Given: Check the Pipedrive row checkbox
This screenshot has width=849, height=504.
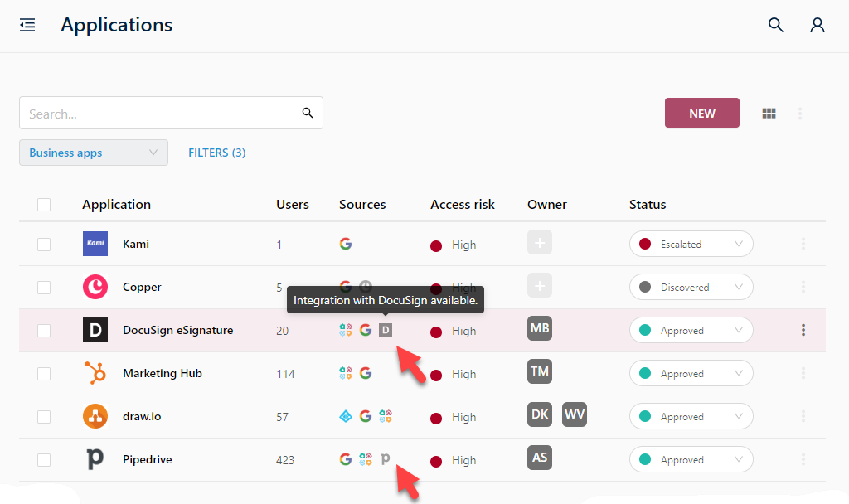Looking at the screenshot, I should [44, 459].
